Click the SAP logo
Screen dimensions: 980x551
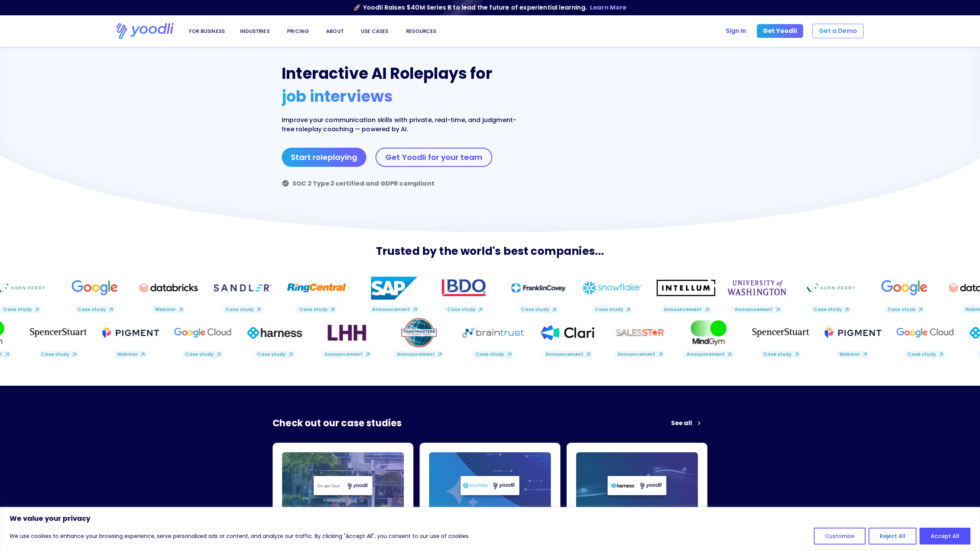pyautogui.click(x=394, y=288)
